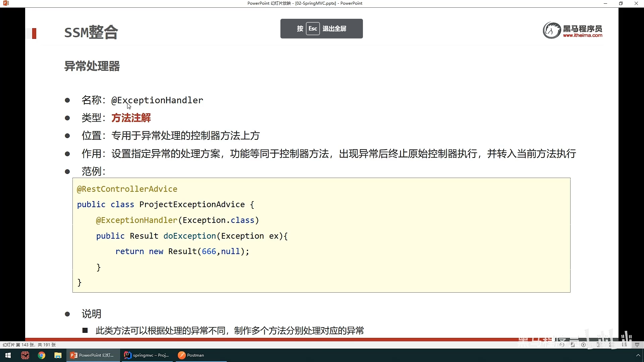This screenshot has height=362, width=644.
Task: Go to previous slide arrow button
Action: [x=562, y=345]
